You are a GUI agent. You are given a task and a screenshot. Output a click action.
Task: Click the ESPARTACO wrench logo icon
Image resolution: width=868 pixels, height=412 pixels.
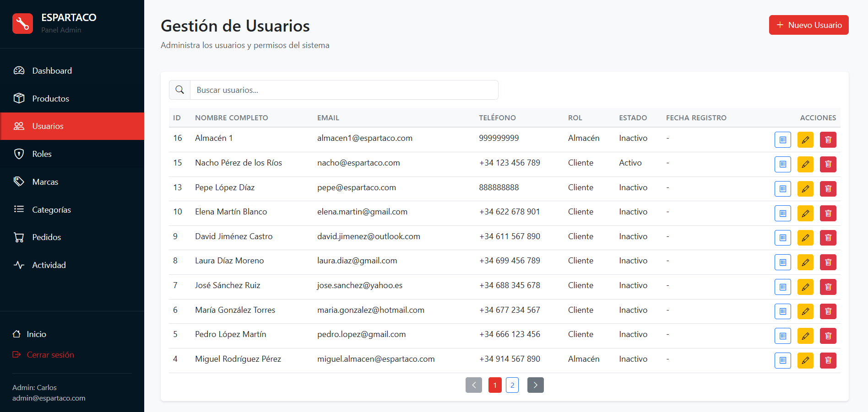[x=22, y=23]
